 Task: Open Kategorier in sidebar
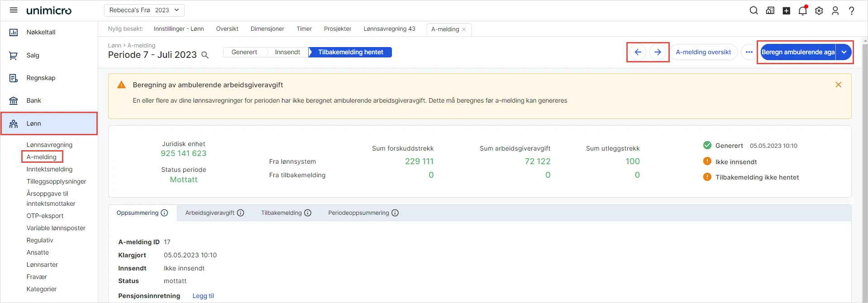click(x=42, y=289)
